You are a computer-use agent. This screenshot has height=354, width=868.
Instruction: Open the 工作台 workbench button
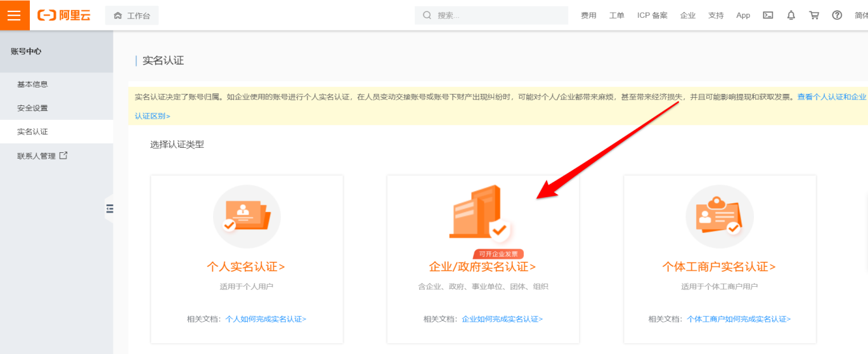pyautogui.click(x=132, y=15)
